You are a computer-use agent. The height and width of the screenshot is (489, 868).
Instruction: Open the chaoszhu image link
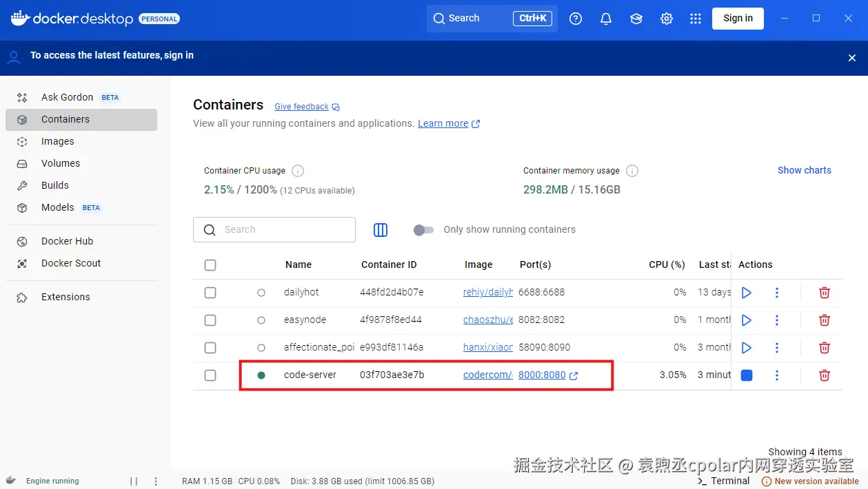tap(488, 320)
